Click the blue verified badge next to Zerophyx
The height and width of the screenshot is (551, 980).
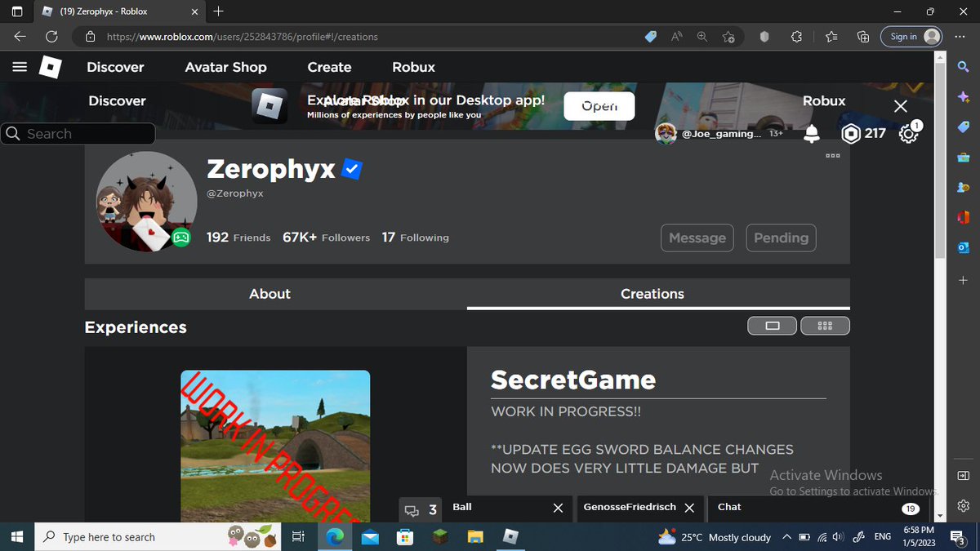pyautogui.click(x=352, y=170)
